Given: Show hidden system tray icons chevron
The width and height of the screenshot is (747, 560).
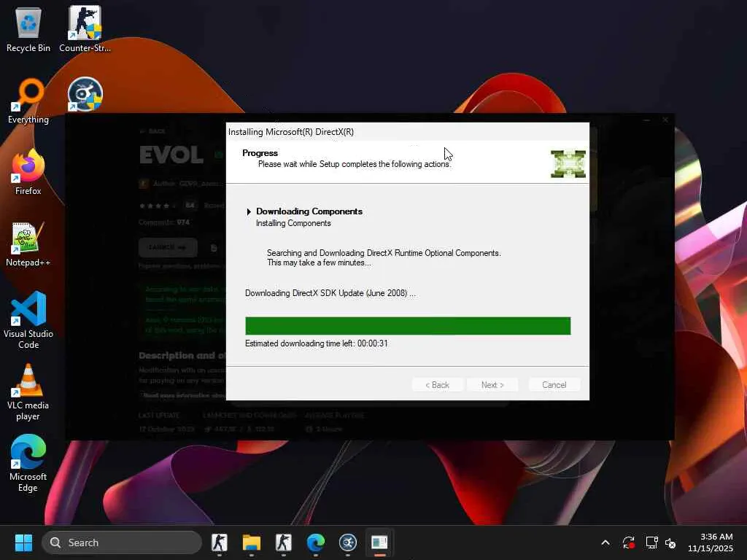Looking at the screenshot, I should [x=605, y=542].
